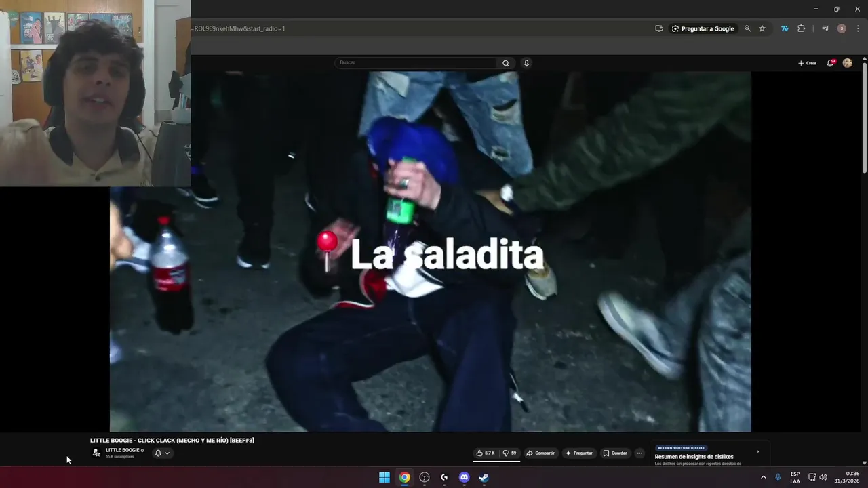Like the video with 5,7 K thumbs up
The image size is (868, 488).
click(486, 453)
